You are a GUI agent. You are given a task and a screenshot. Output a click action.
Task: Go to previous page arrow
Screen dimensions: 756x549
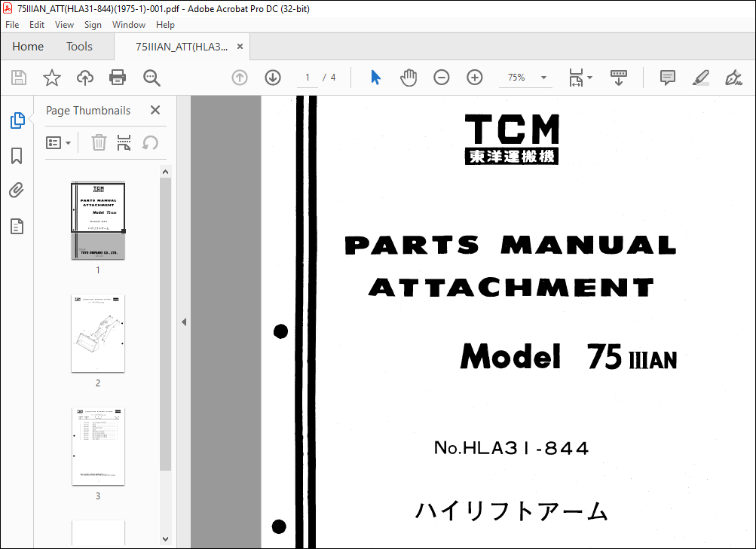coord(240,78)
